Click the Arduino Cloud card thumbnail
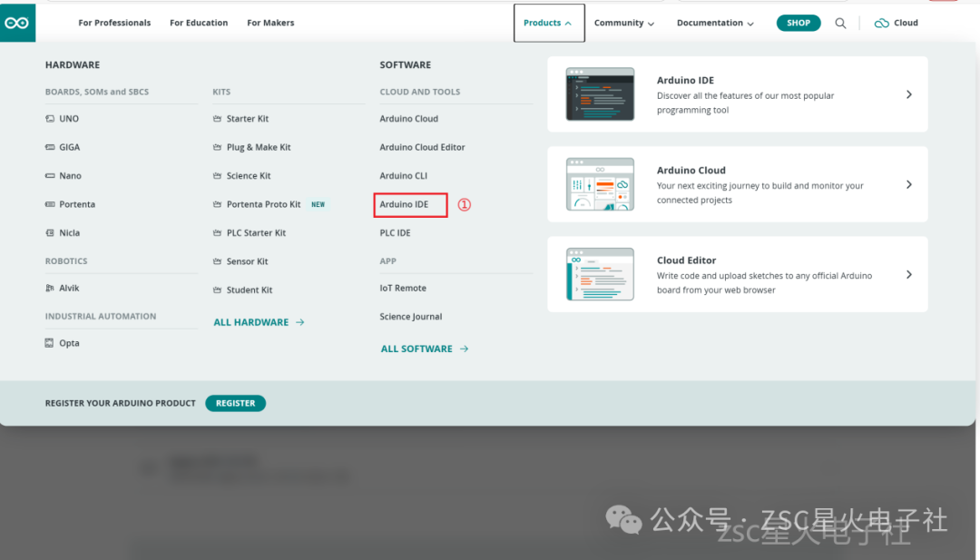This screenshot has width=980, height=560. click(600, 184)
